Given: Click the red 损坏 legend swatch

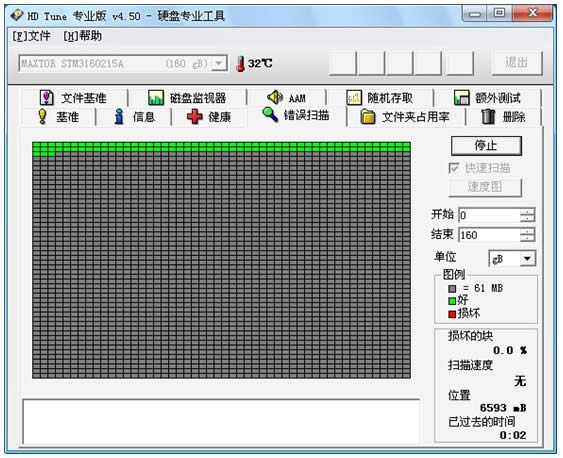Looking at the screenshot, I should pyautogui.click(x=452, y=314).
